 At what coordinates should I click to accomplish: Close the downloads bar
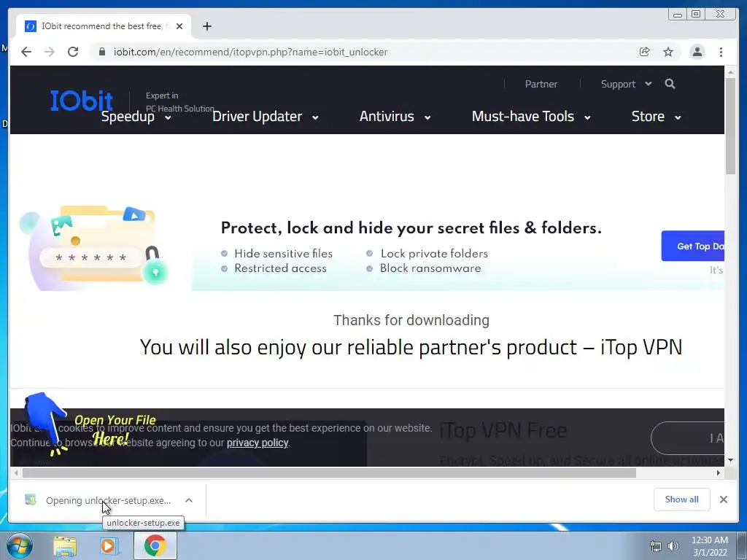coord(723,499)
